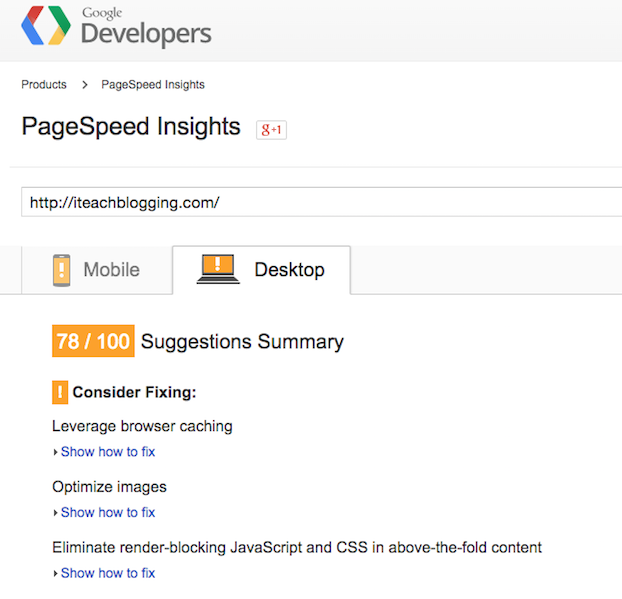The height and width of the screenshot is (599, 622).
Task: Select the Desktop tab label
Action: click(x=289, y=270)
